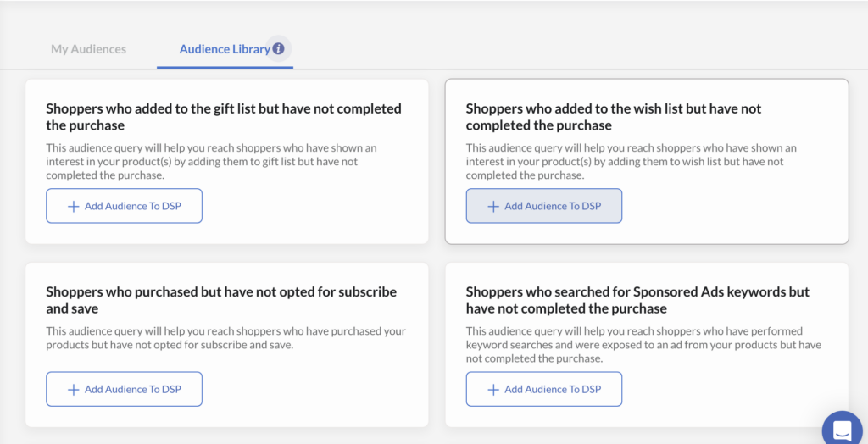868x444 pixels.
Task: Click the subscribe and save card title
Action: pyautogui.click(x=221, y=300)
